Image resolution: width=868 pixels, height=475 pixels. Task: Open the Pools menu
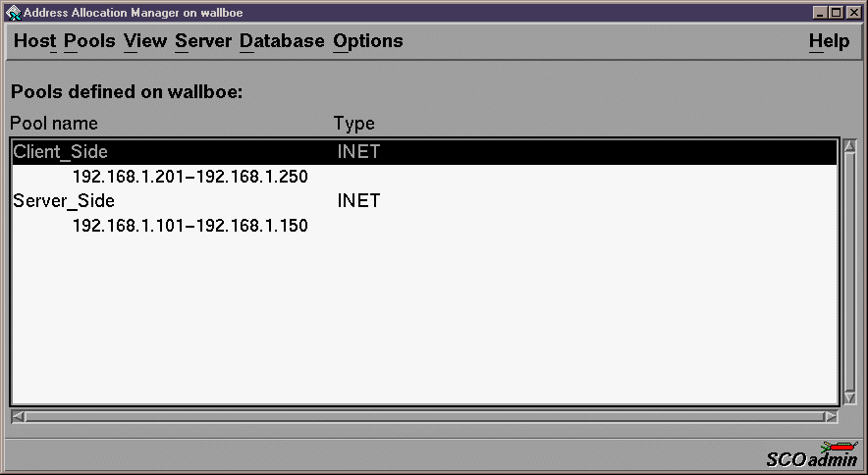[89, 41]
